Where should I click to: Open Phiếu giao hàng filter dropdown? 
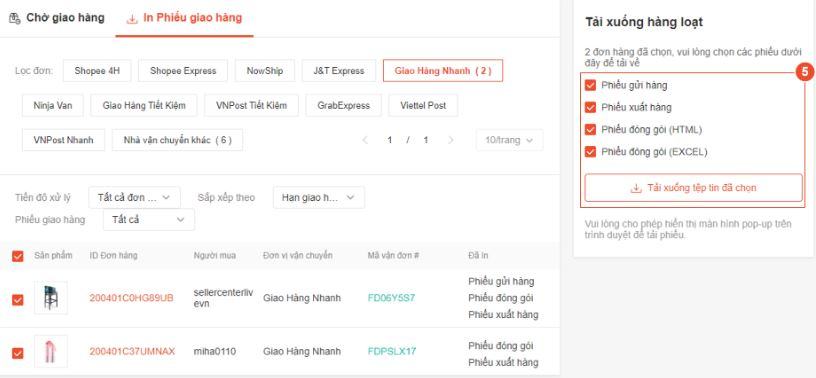pos(149,220)
